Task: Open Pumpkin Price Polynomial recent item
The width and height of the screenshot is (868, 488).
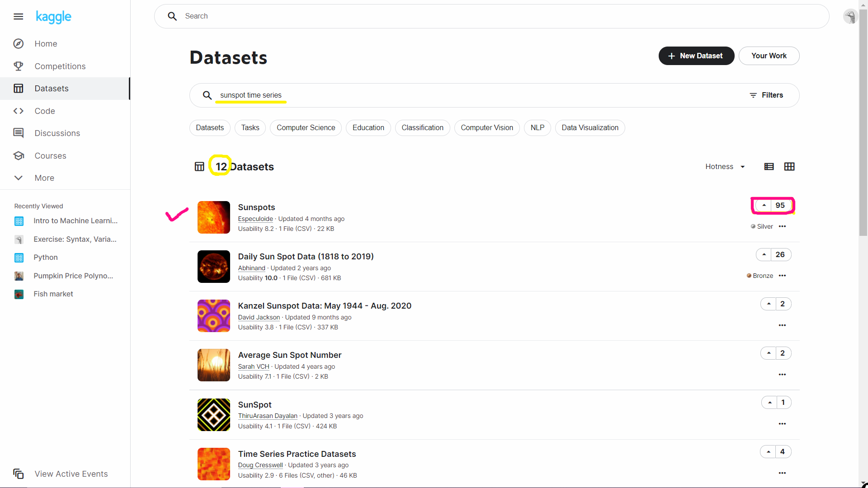Action: 64,276
